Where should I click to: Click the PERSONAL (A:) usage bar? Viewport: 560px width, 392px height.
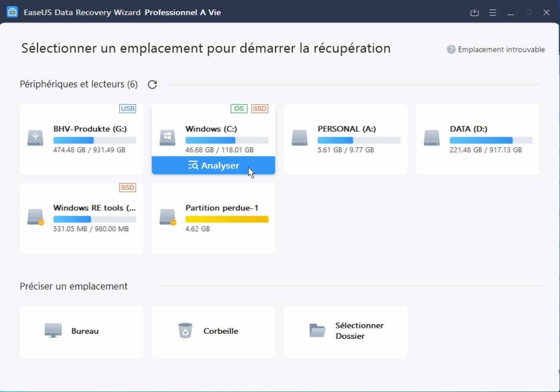click(359, 140)
